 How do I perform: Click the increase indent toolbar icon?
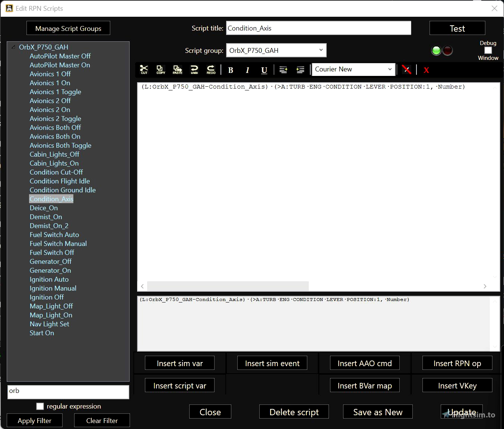point(300,70)
